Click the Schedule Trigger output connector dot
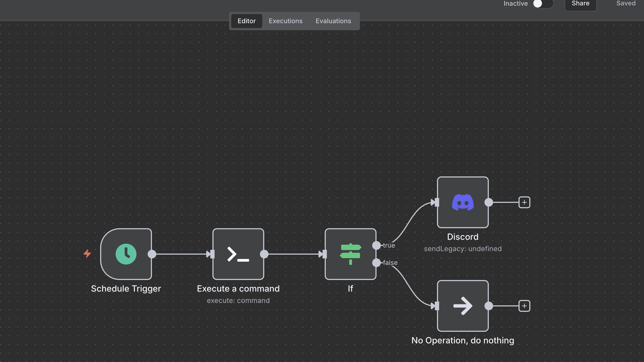The image size is (644, 362). pyautogui.click(x=152, y=254)
